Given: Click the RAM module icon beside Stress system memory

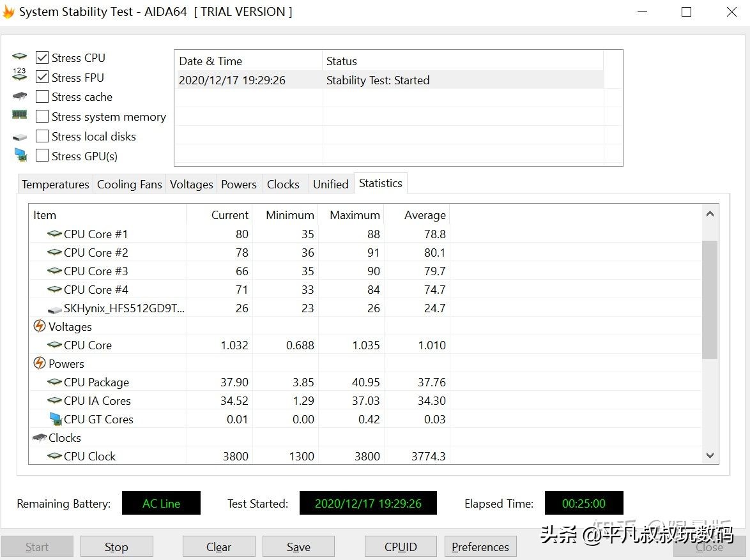Looking at the screenshot, I should coord(20,115).
